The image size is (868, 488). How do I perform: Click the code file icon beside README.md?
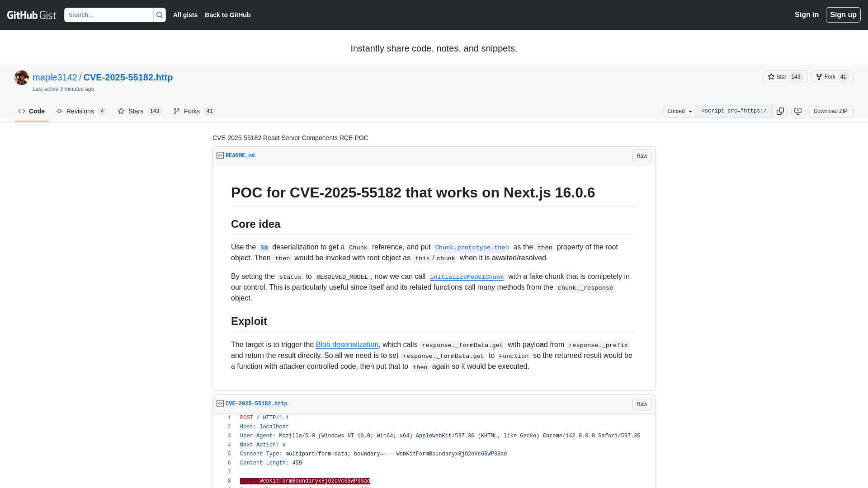click(x=220, y=155)
